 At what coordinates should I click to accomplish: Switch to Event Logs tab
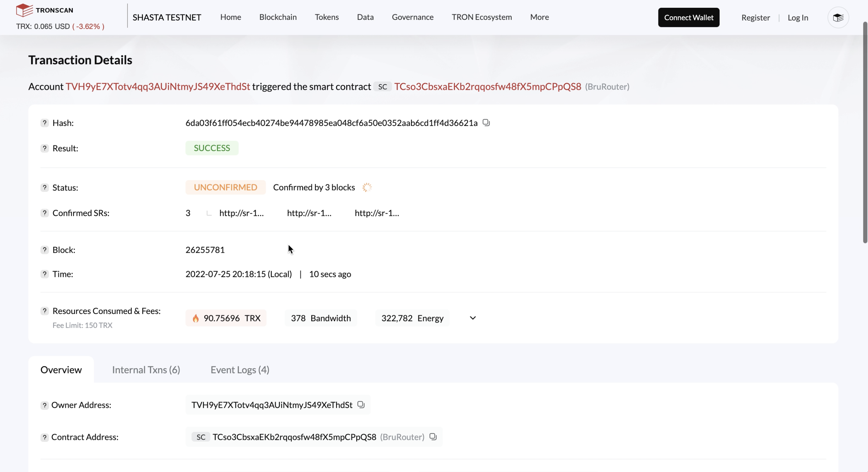[x=240, y=370]
